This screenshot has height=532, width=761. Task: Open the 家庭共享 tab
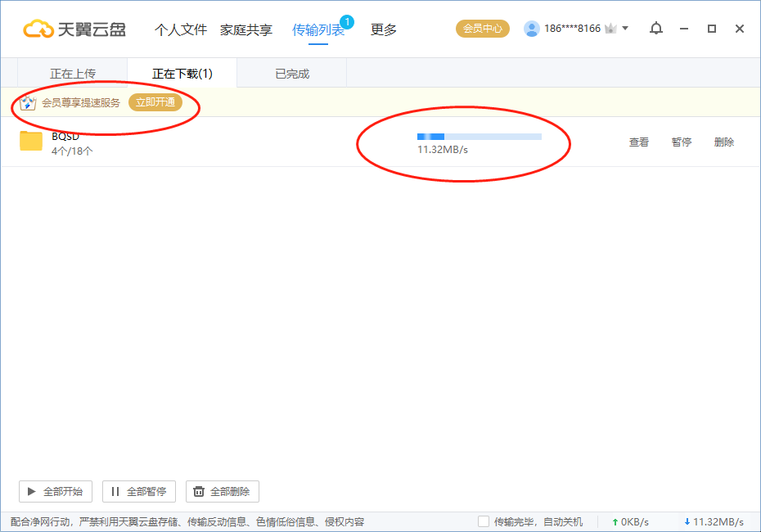(246, 29)
